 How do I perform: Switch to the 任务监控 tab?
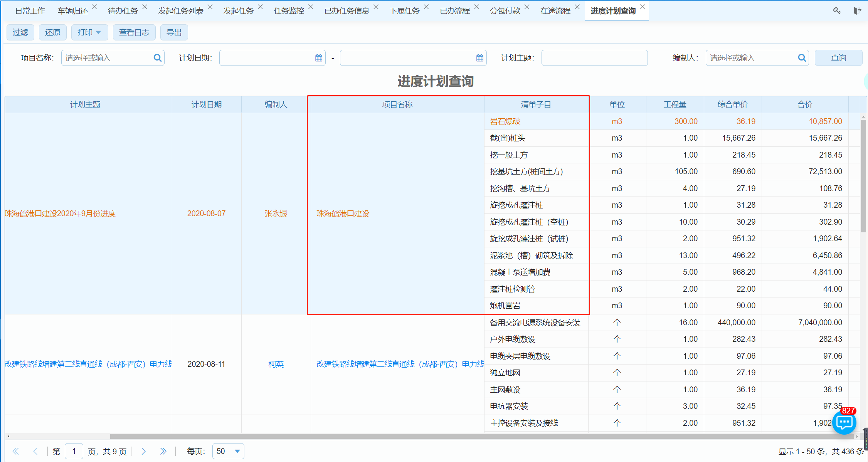pyautogui.click(x=289, y=11)
